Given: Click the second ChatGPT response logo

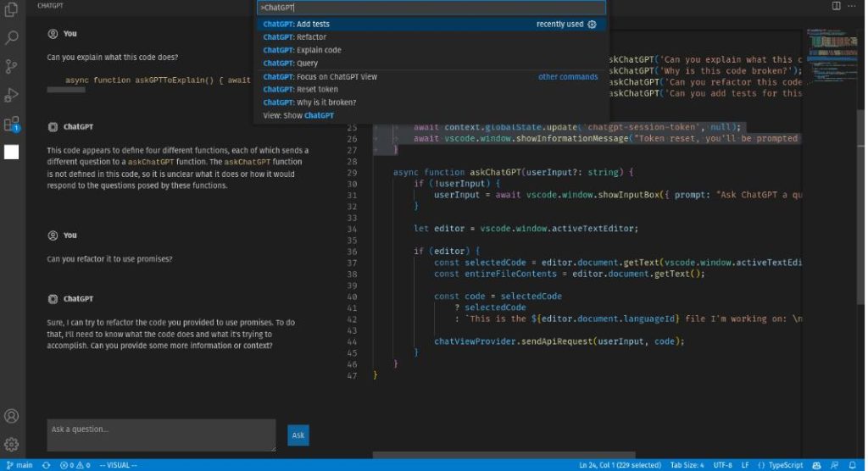Looking at the screenshot, I should coord(53,299).
